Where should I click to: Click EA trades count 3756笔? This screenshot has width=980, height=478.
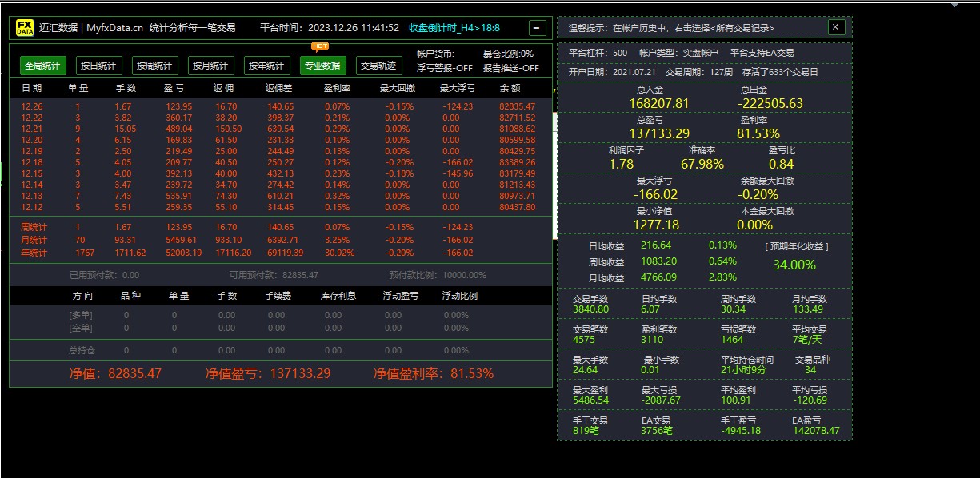657,431
